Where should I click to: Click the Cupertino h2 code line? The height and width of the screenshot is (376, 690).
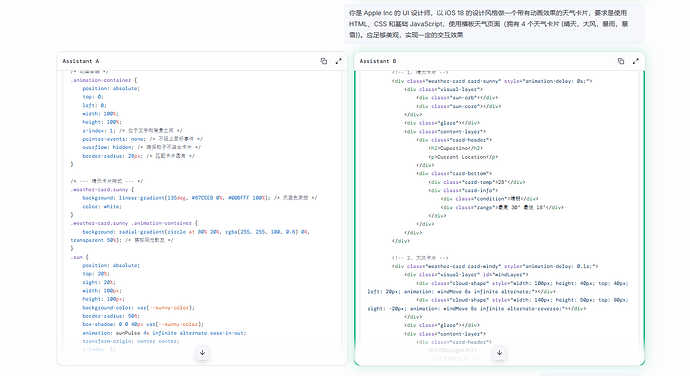coord(455,148)
